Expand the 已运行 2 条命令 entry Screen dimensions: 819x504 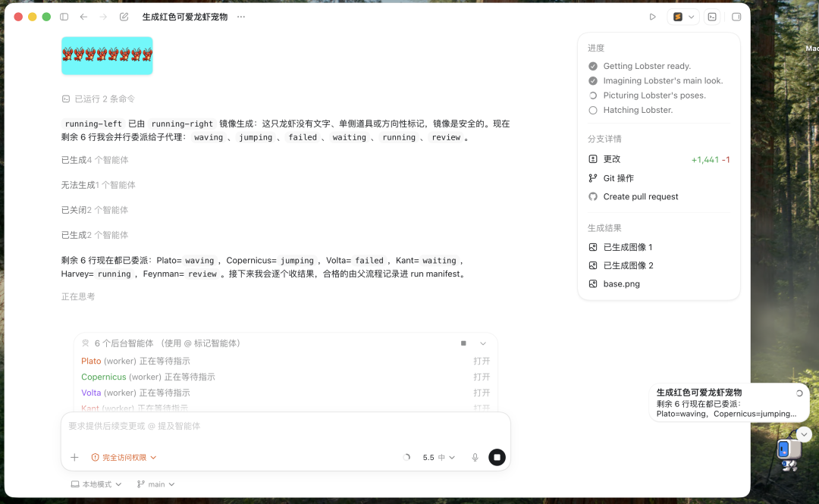(98, 99)
